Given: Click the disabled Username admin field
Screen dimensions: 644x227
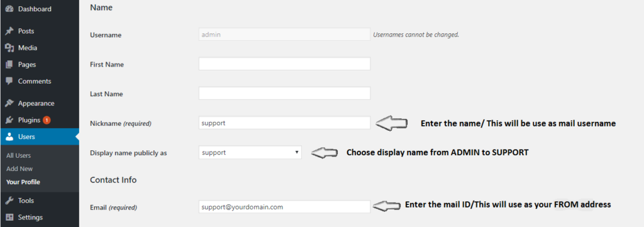Looking at the screenshot, I should pyautogui.click(x=284, y=35).
